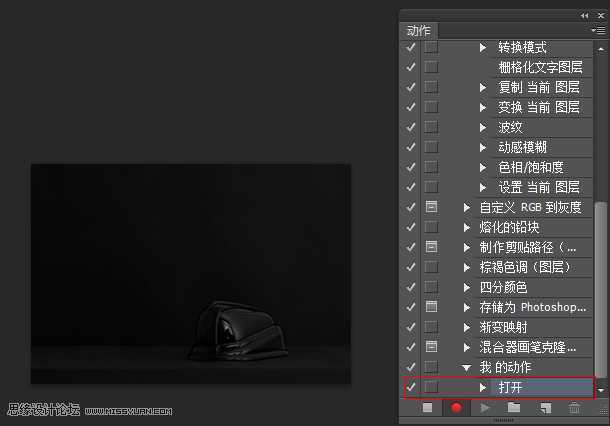Screen dimensions: 610x426
Task: Toggle dialog box for 打开 step
Action: click(x=431, y=387)
